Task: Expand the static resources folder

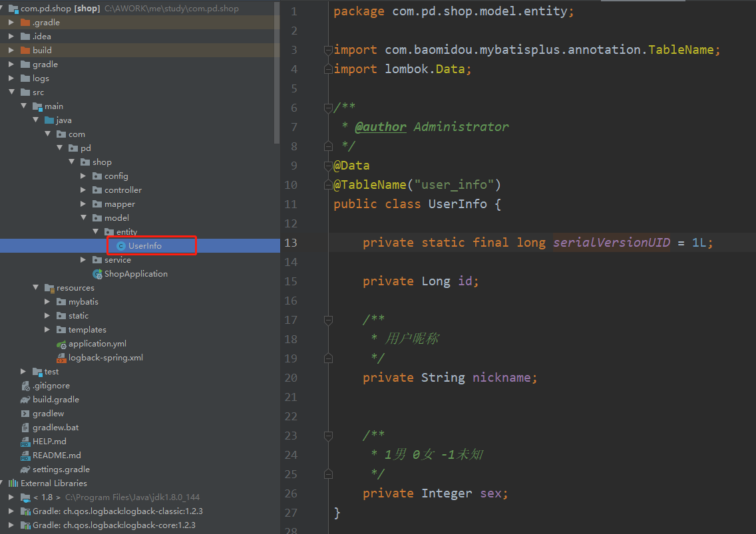Action: tap(47, 316)
